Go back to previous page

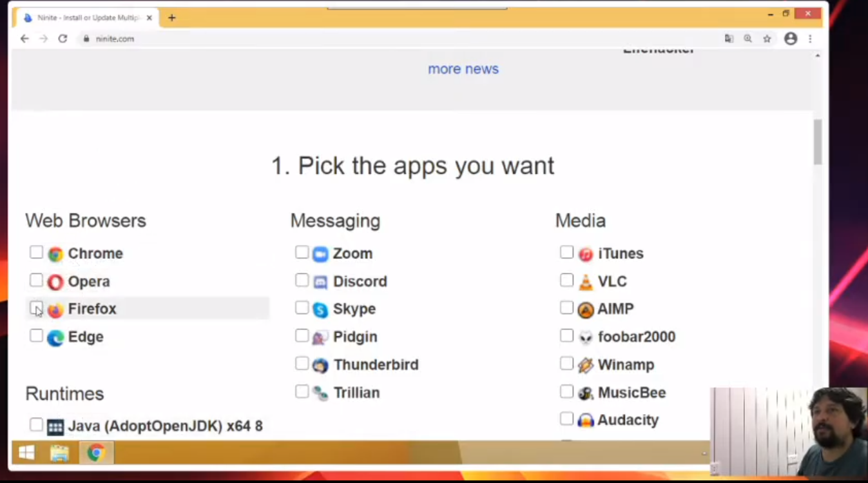(x=24, y=39)
